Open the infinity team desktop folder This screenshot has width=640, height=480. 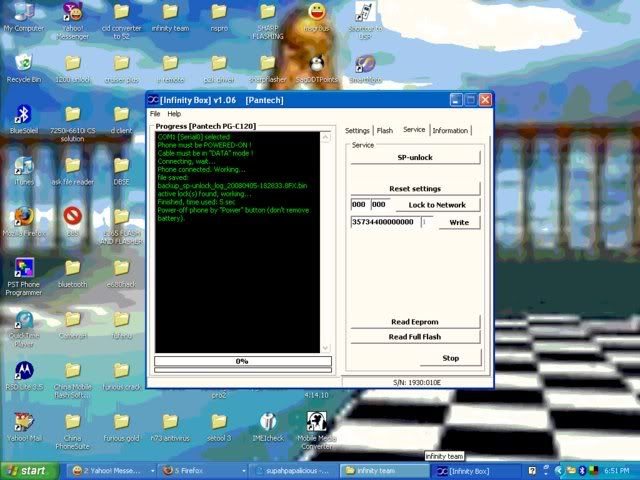170,17
